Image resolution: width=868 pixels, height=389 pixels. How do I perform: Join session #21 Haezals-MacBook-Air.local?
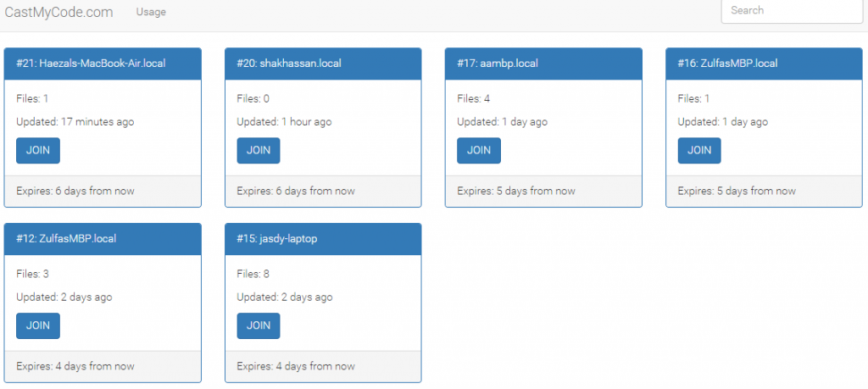tap(38, 150)
